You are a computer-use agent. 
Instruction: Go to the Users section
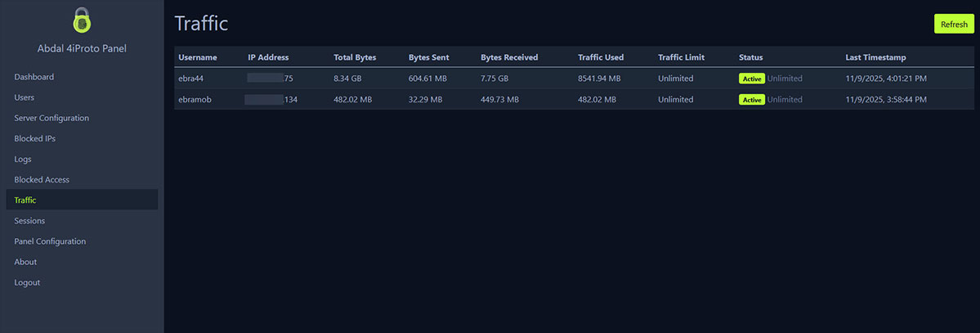tap(25, 97)
